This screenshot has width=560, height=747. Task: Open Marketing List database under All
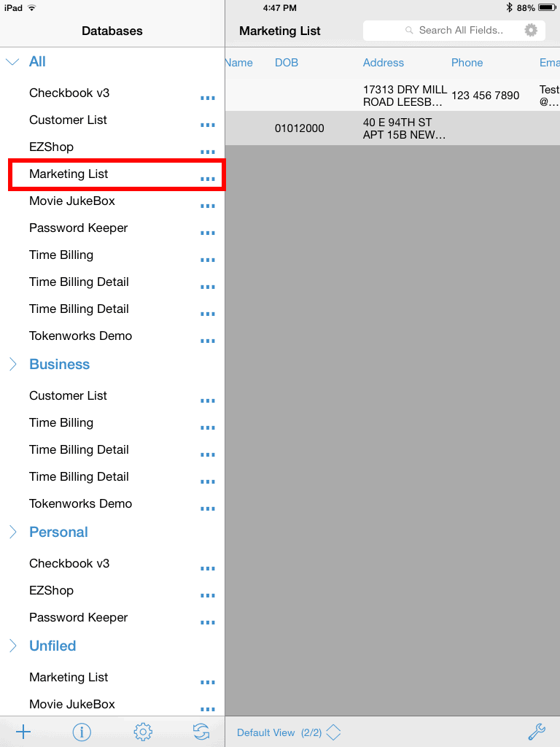tap(69, 174)
